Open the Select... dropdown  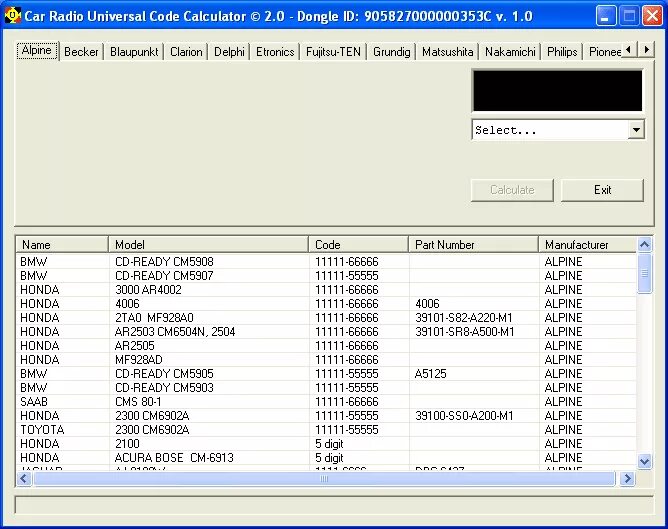coord(636,130)
